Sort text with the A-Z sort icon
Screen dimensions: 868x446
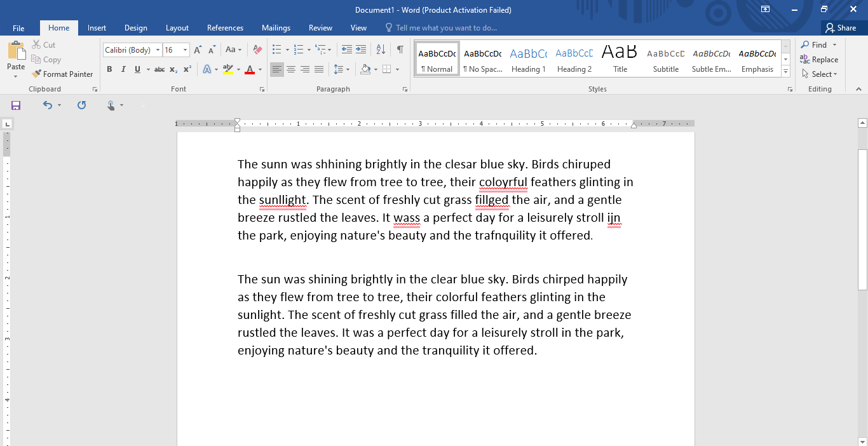(x=381, y=50)
